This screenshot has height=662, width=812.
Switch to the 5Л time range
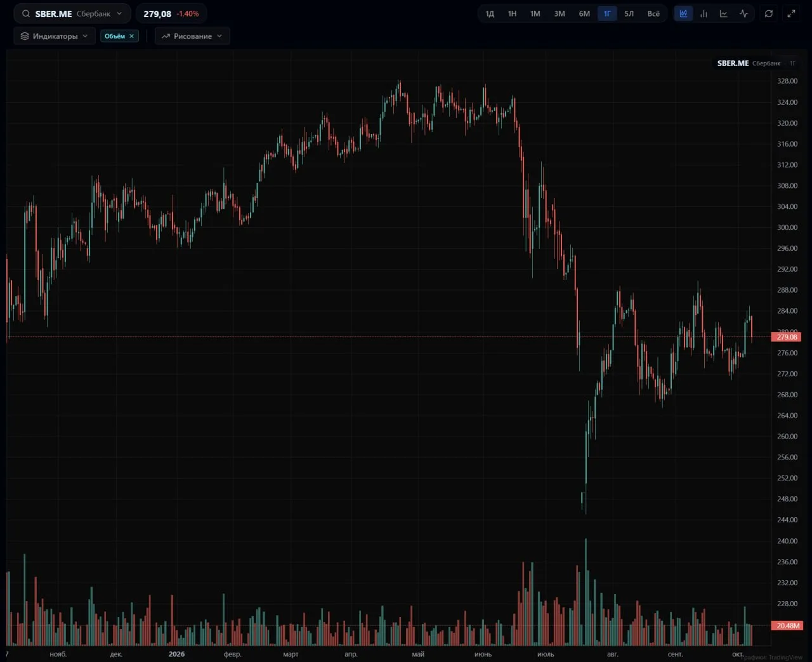[x=629, y=13]
